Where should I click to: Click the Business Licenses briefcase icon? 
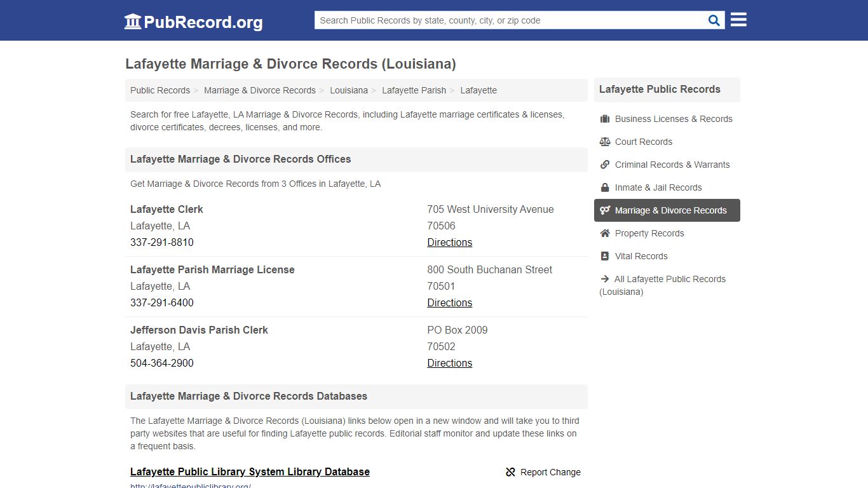pos(605,119)
